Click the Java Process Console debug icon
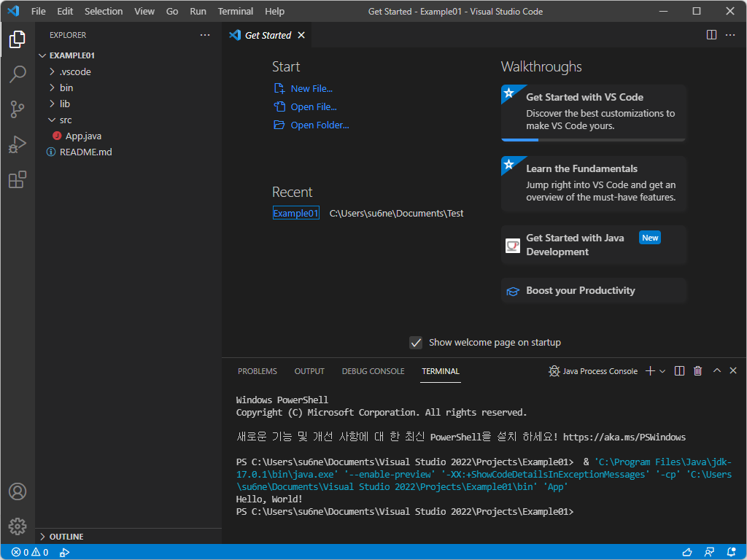Screen dimensions: 747x560 pyautogui.click(x=554, y=371)
